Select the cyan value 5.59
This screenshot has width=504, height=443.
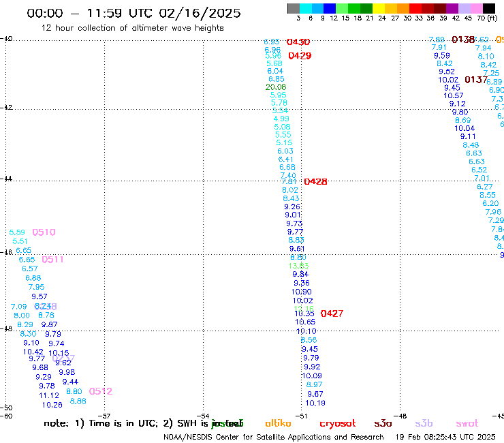tap(17, 232)
